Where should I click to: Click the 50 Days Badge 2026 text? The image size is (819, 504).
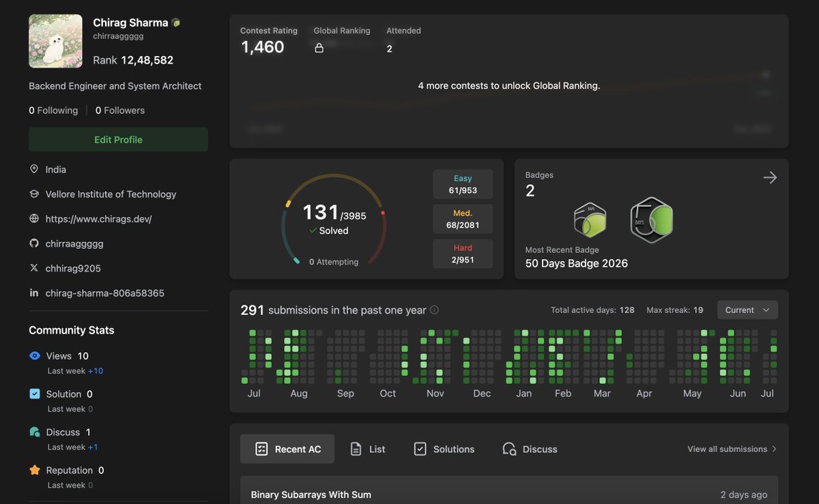pos(577,263)
